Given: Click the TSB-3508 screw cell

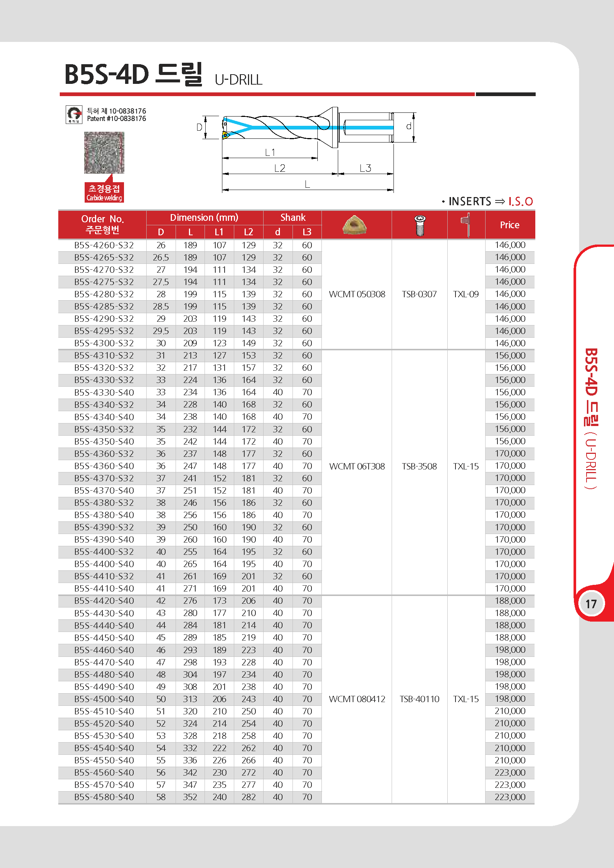Looking at the screenshot, I should [x=419, y=466].
